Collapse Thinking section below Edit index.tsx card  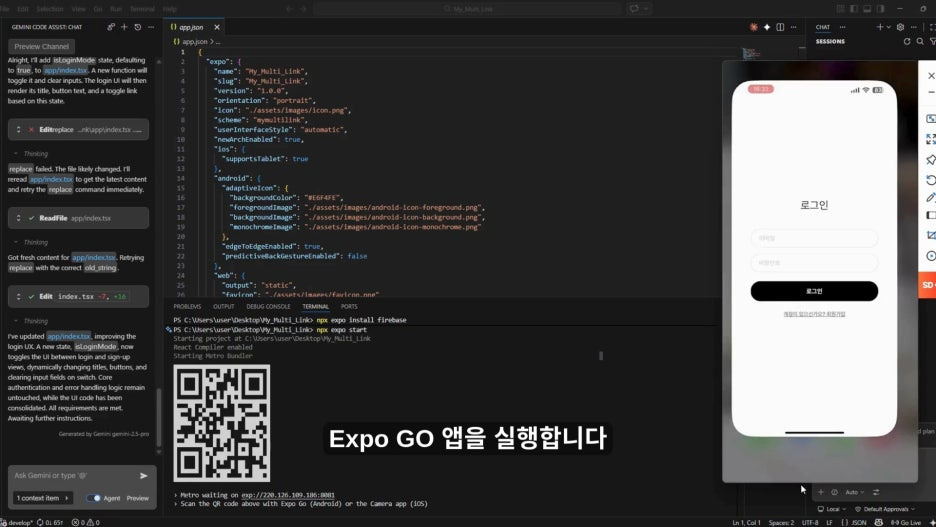tap(30, 321)
